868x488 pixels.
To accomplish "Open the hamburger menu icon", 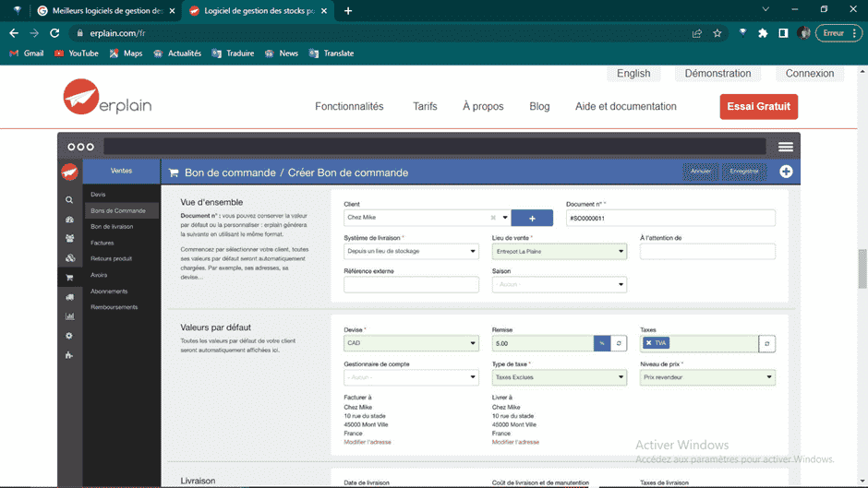I will point(786,147).
